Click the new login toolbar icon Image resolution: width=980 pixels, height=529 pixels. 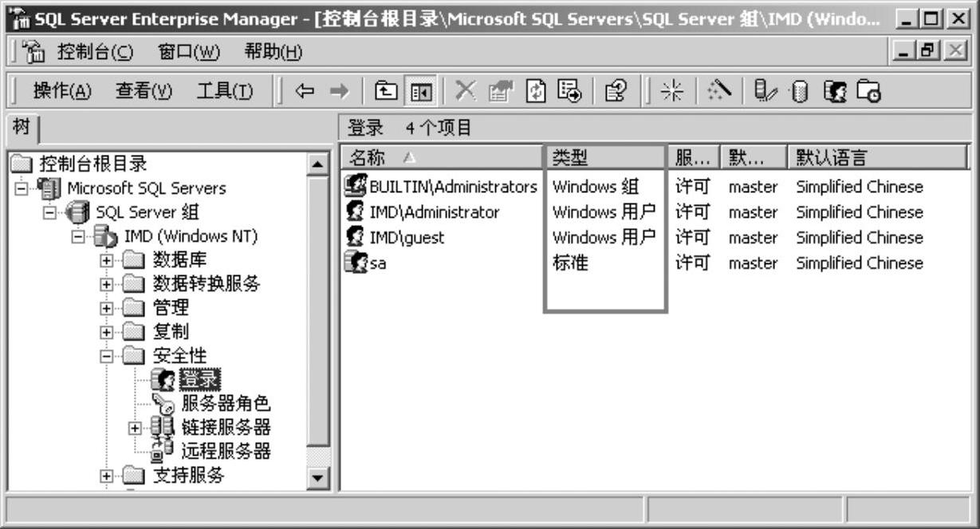click(834, 92)
